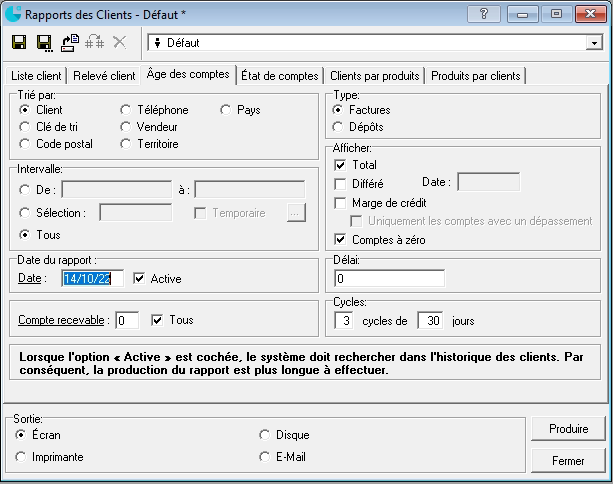This screenshot has width=613, height=484.
Task: Open the Clients par produits tab
Action: tap(374, 76)
